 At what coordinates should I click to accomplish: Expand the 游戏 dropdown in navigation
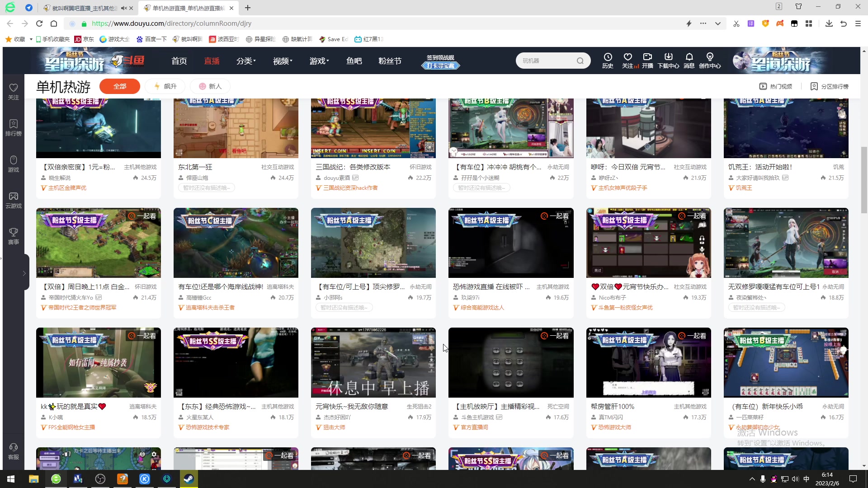[319, 61]
